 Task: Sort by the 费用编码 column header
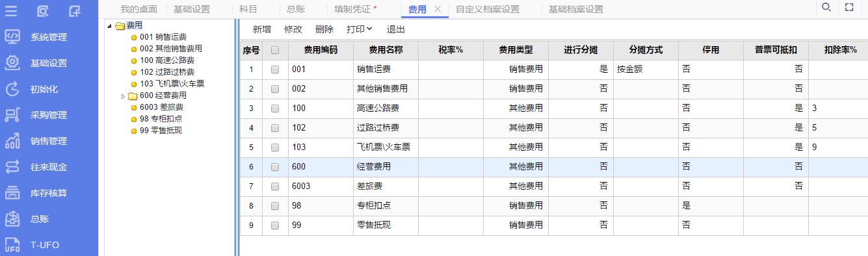pos(321,50)
